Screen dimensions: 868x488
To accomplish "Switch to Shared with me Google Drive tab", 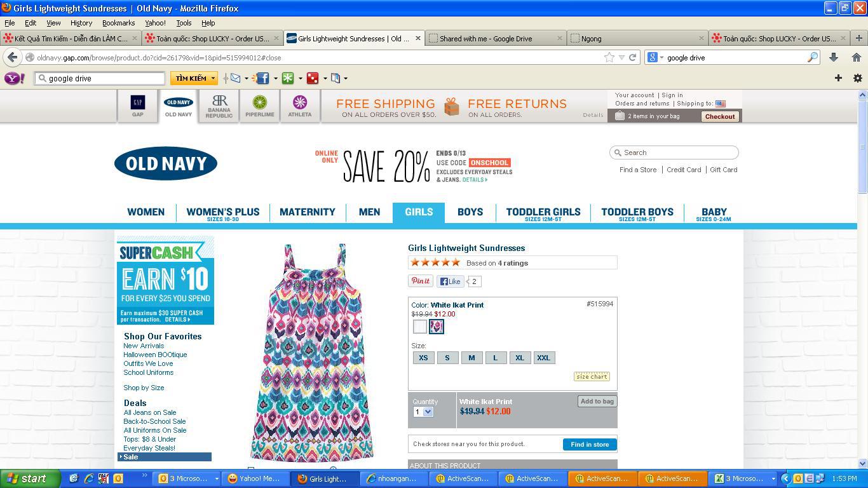I will [x=496, y=38].
